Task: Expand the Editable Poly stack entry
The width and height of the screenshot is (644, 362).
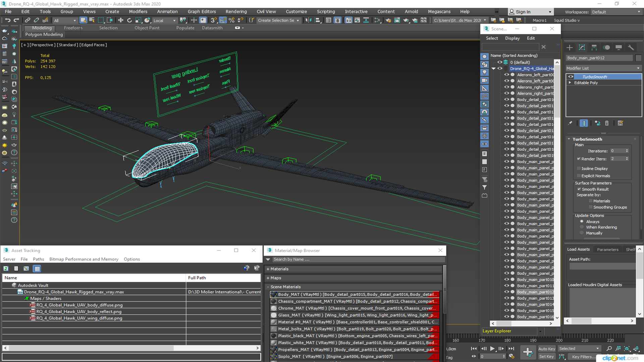Action: point(570,83)
